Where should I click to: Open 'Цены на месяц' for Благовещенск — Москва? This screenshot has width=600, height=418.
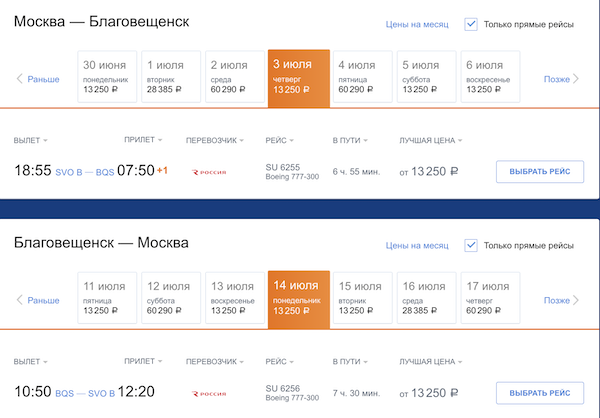click(x=415, y=246)
